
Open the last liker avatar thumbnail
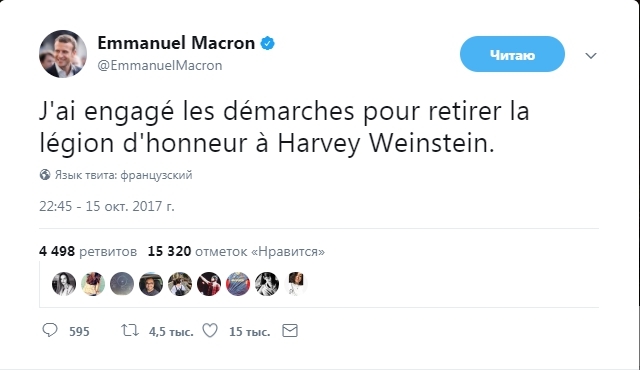click(296, 284)
